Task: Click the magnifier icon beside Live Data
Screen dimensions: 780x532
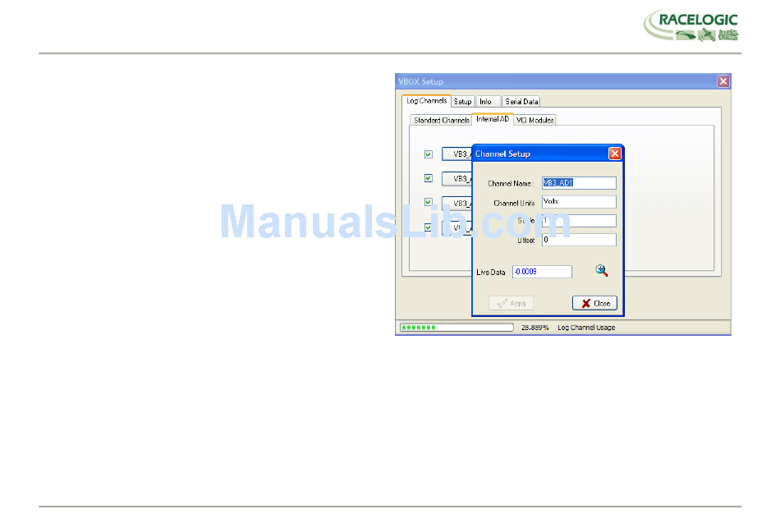Action: 601,270
